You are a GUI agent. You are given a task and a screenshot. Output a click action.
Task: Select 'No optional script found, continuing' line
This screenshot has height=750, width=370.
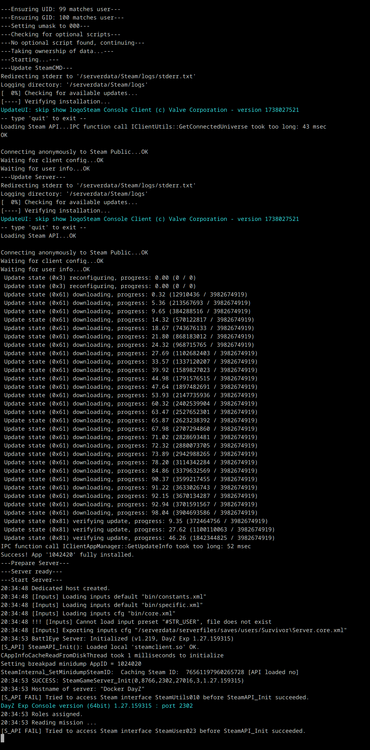pyautogui.click(x=73, y=43)
